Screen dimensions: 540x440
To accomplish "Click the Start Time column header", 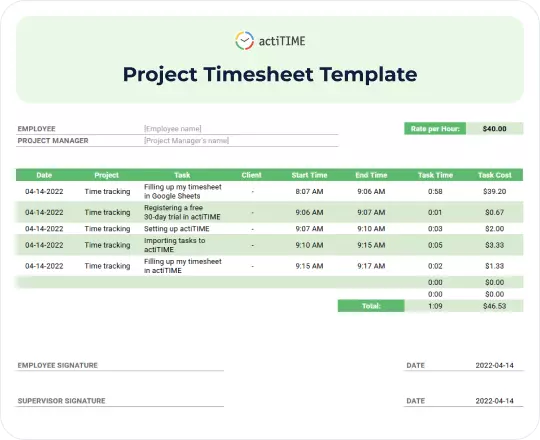I will click(309, 175).
